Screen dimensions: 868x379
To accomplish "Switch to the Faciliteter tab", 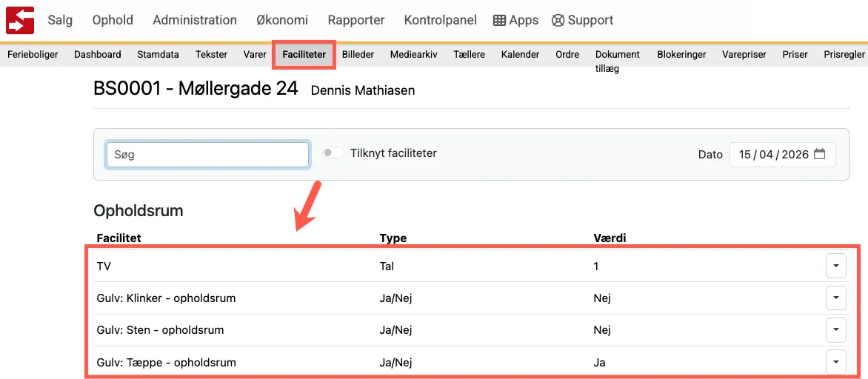I will 304,55.
